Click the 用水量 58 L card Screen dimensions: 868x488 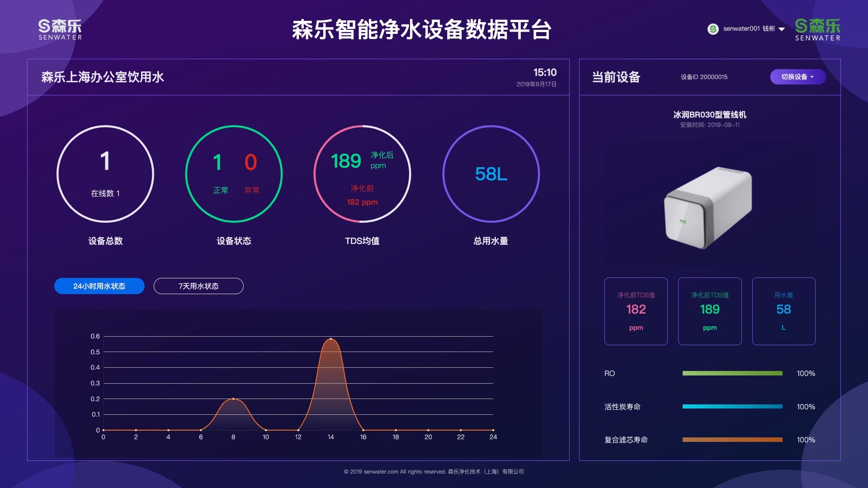(x=784, y=311)
